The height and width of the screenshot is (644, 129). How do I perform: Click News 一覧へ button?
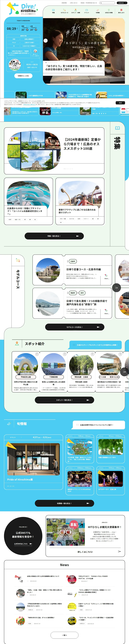click(64, 635)
